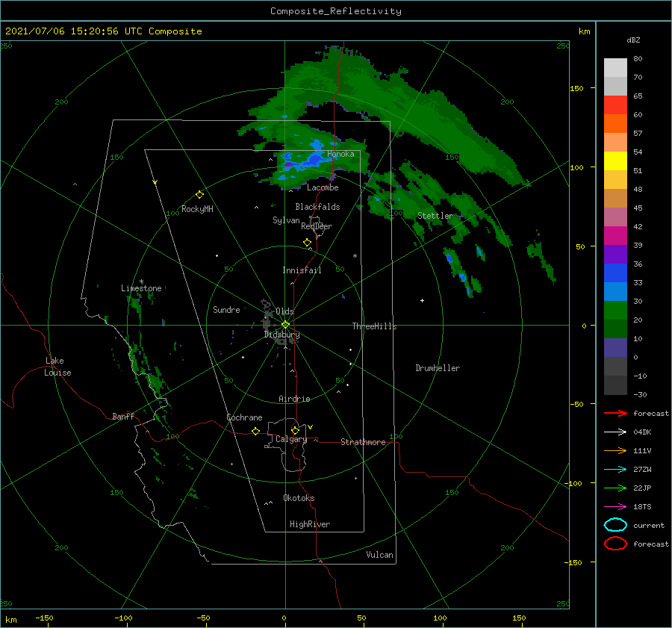Click the Blackfalds town label

click(x=317, y=207)
